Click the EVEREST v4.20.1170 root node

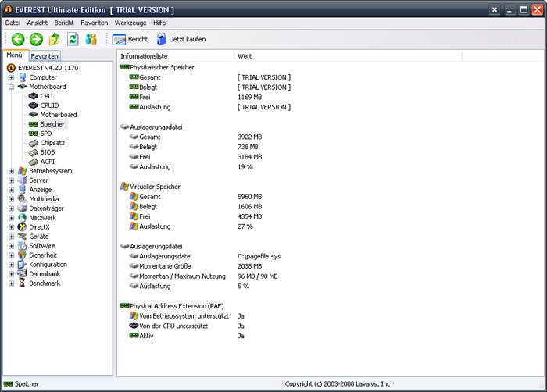point(48,68)
